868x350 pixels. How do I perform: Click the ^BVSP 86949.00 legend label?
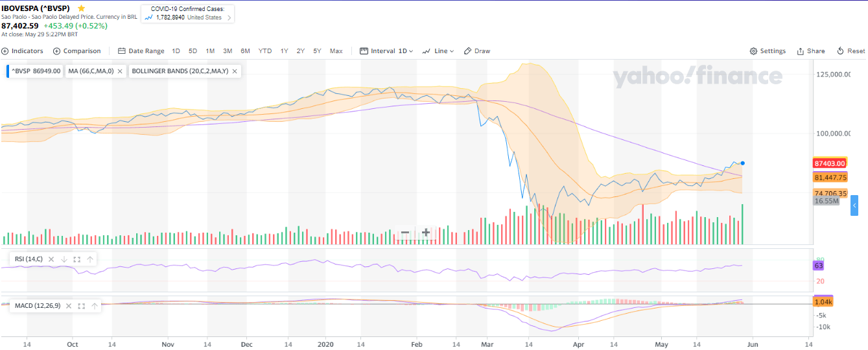click(36, 71)
